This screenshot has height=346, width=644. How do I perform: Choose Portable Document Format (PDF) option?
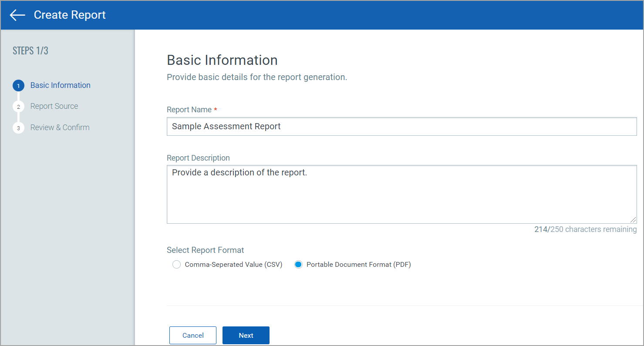298,265
